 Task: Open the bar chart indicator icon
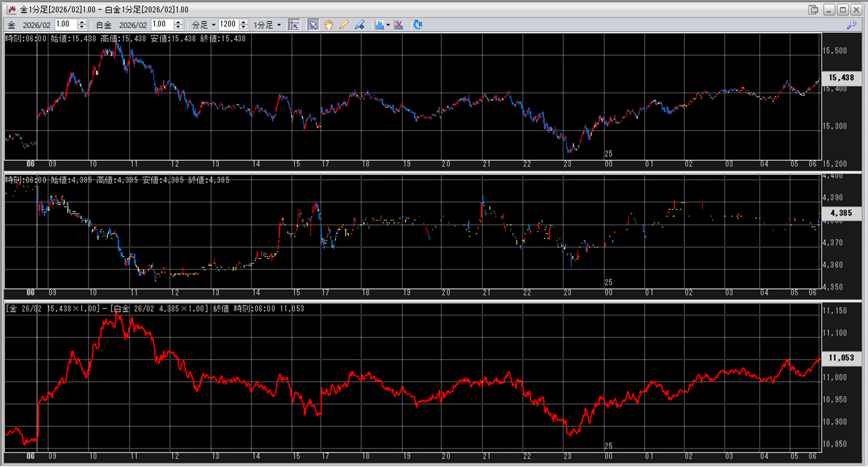(379, 25)
